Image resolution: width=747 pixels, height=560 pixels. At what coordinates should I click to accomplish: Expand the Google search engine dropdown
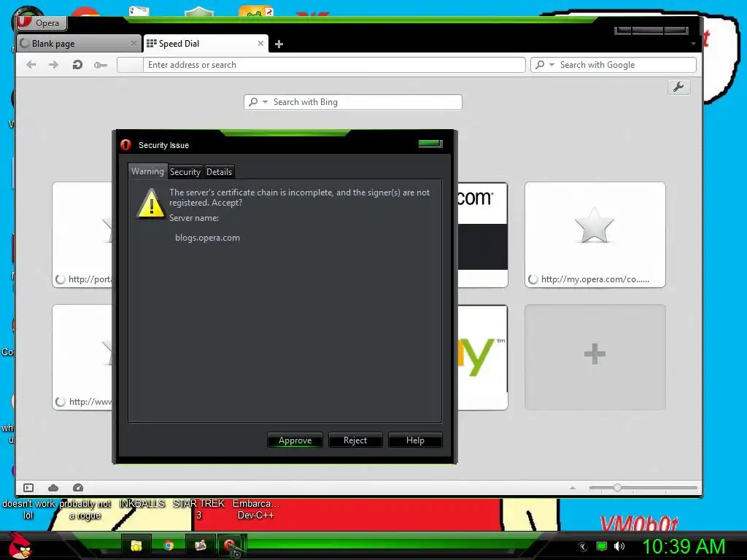coord(551,65)
